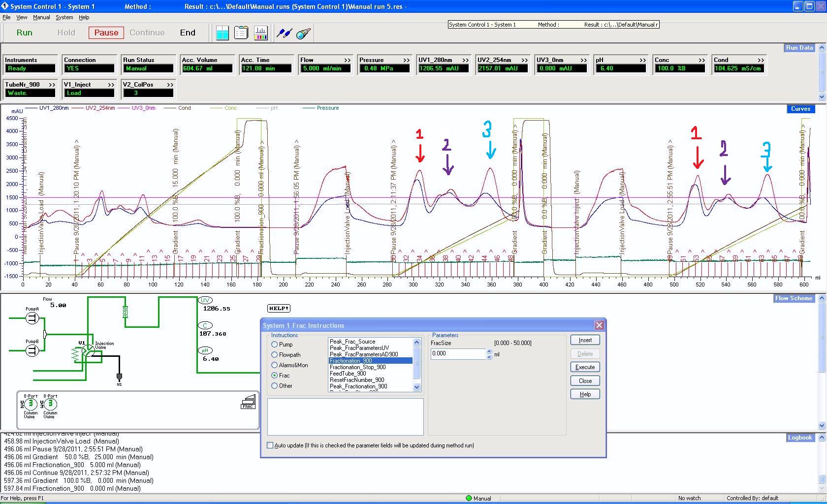Viewport: 827px width, 504px height.
Task: Enable the Auto update checkbox
Action: (270, 445)
